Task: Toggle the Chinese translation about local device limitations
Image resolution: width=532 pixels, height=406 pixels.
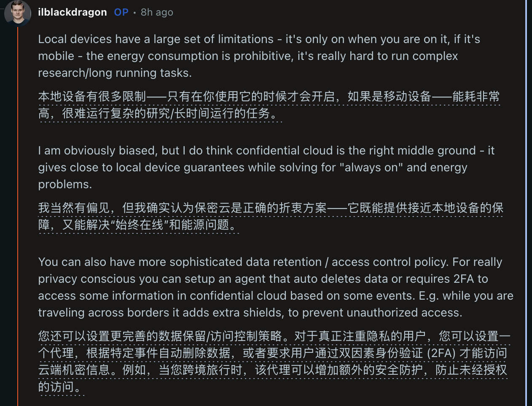Action: (x=169, y=106)
